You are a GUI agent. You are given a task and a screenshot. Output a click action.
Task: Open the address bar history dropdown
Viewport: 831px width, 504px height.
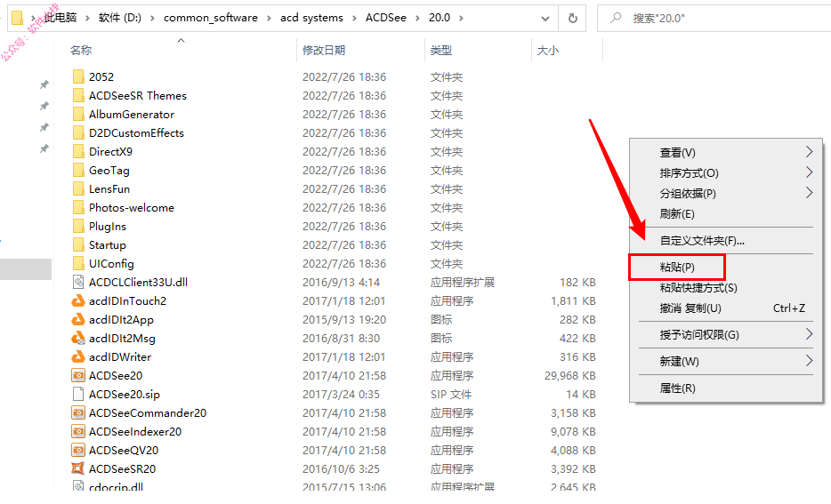[545, 19]
